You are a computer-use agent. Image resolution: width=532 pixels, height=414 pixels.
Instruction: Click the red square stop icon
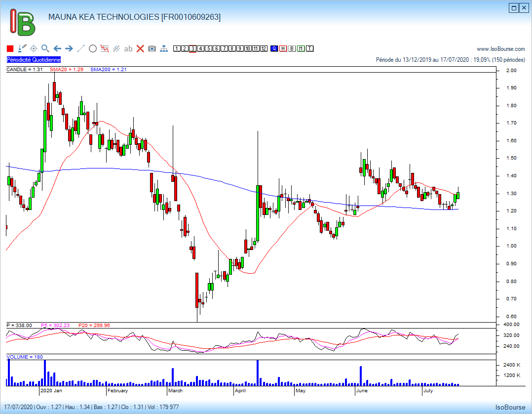pos(10,48)
